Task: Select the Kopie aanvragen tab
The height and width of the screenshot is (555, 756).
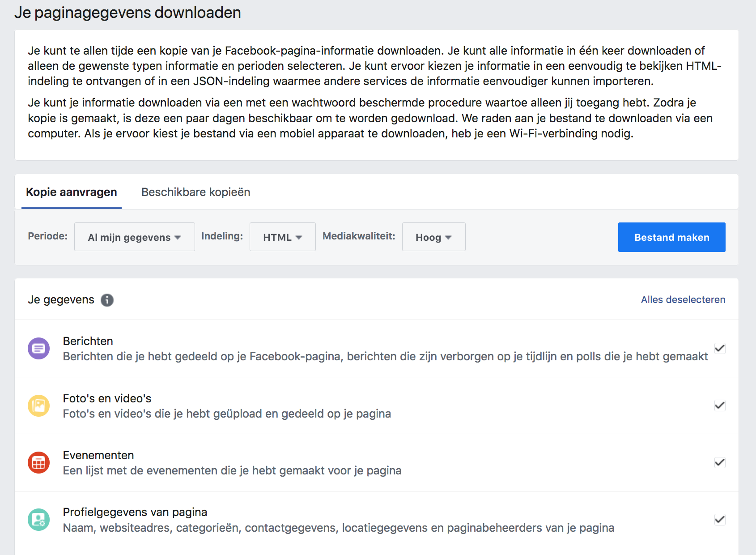Action: click(x=72, y=192)
